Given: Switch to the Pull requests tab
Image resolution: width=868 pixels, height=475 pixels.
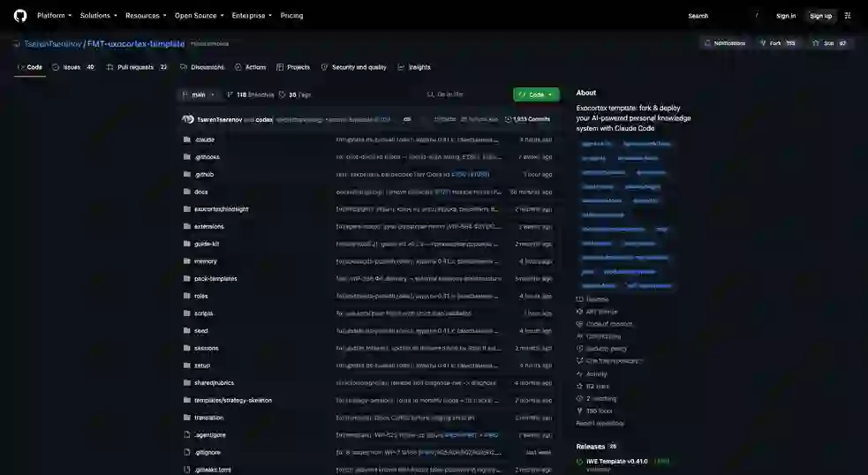Looking at the screenshot, I should tap(137, 67).
